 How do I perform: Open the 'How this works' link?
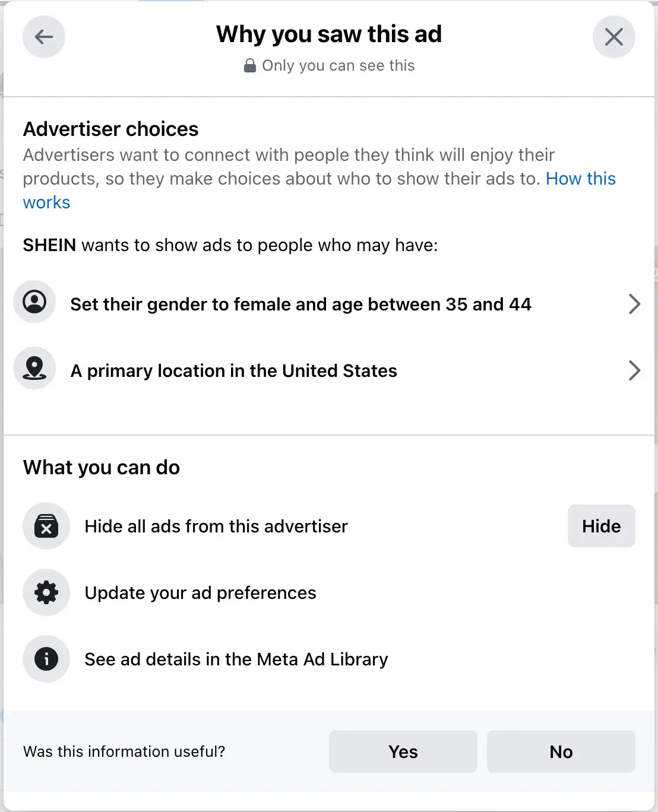coord(580,179)
